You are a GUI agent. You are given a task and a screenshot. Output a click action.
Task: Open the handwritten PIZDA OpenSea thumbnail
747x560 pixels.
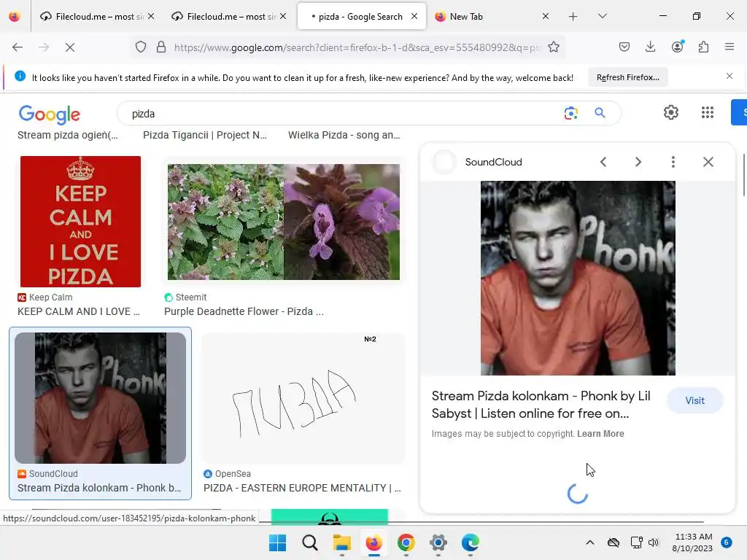(x=303, y=398)
